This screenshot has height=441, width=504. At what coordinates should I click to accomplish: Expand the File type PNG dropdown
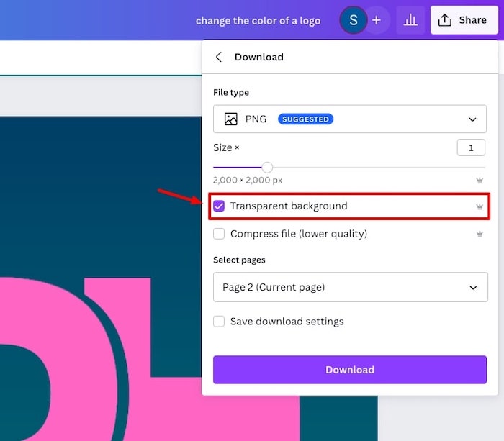click(x=349, y=119)
